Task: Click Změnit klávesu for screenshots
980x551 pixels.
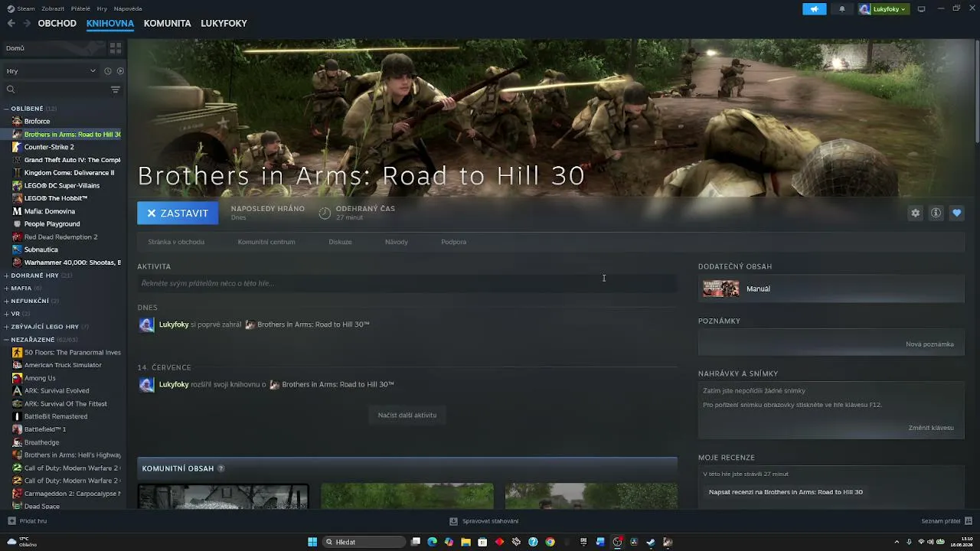Action: click(x=931, y=428)
